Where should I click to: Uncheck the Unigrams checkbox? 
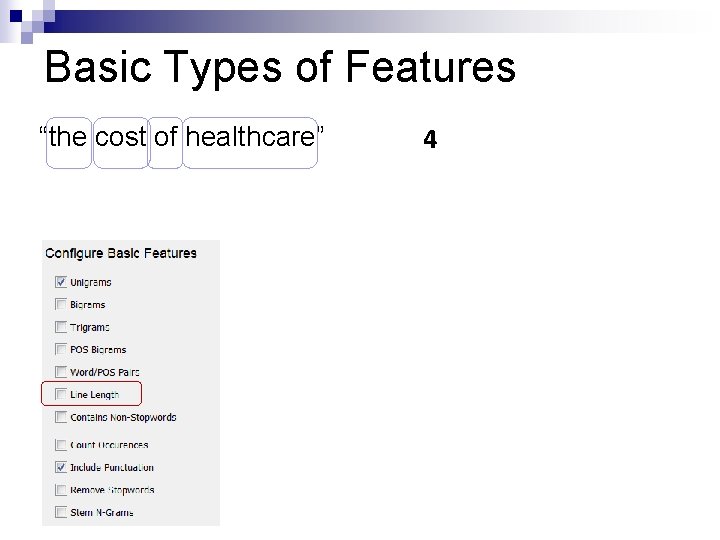[x=61, y=282]
